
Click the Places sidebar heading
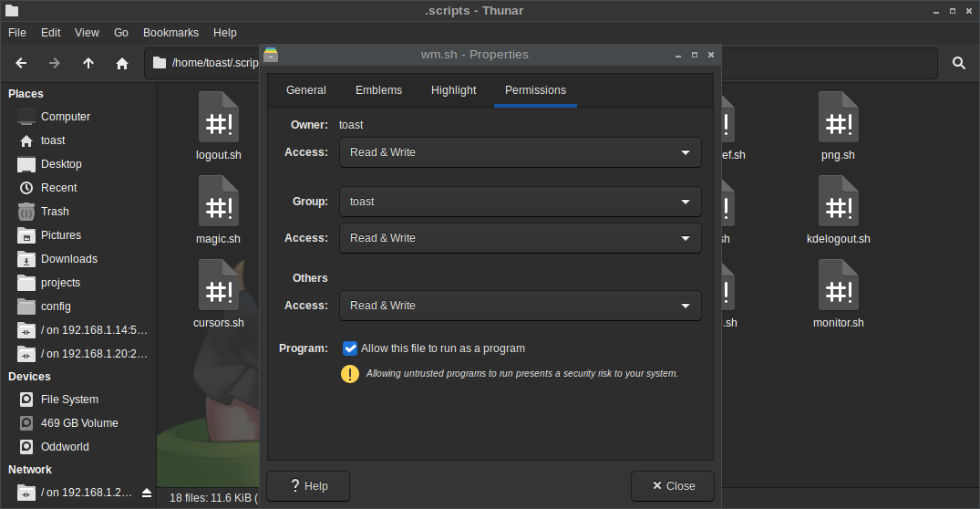click(26, 94)
